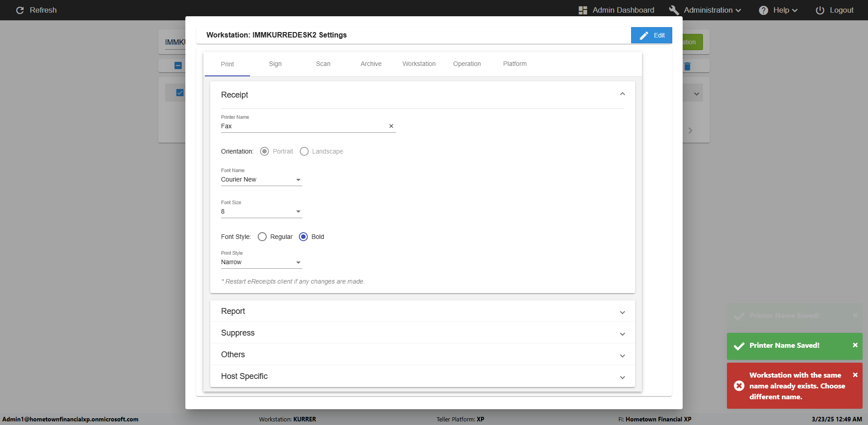The height and width of the screenshot is (425, 868).
Task: Click the blue trash delete icon
Action: click(x=687, y=66)
